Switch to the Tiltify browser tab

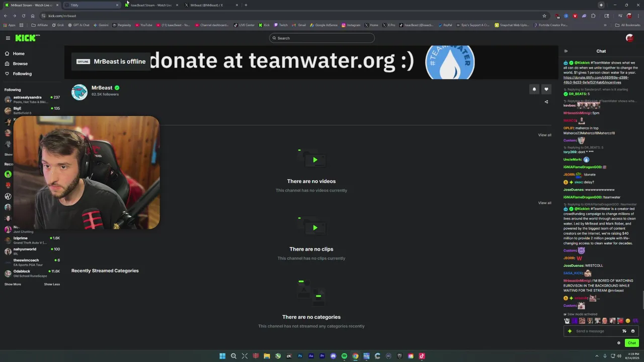(92, 5)
